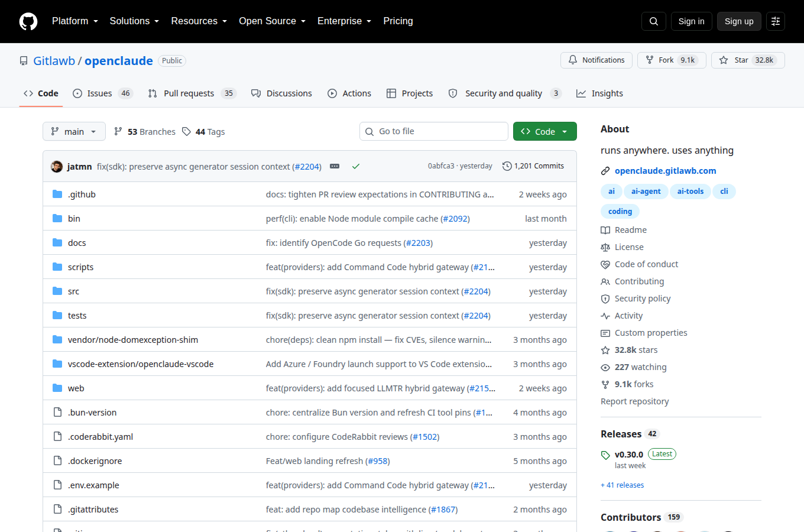Image resolution: width=804 pixels, height=532 pixels.
Task: Open the Projects tab
Action: click(410, 93)
